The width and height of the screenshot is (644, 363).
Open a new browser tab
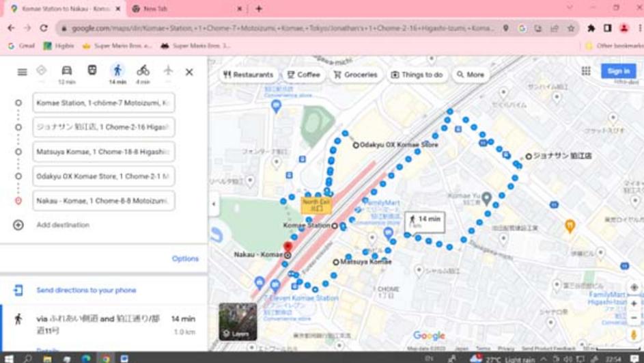(x=259, y=9)
